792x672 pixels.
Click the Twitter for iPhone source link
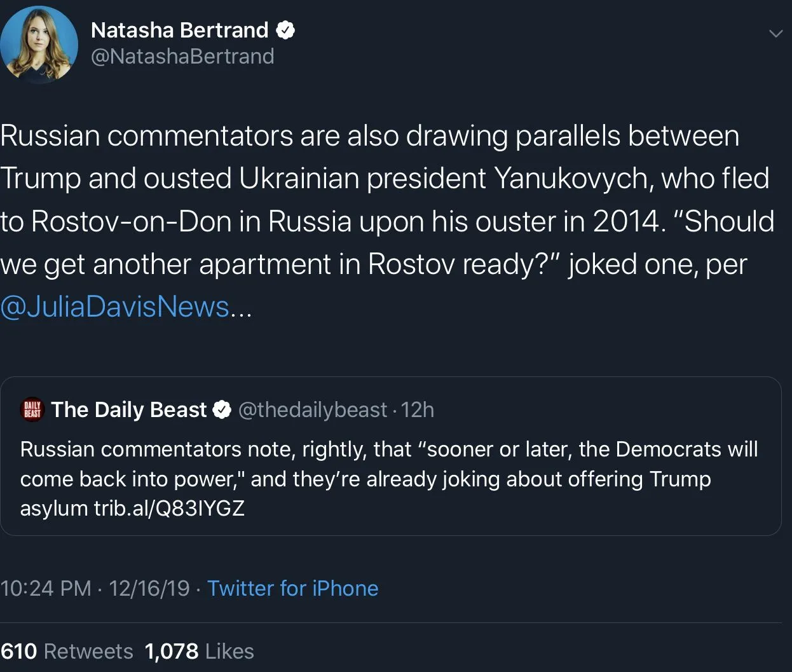point(292,588)
